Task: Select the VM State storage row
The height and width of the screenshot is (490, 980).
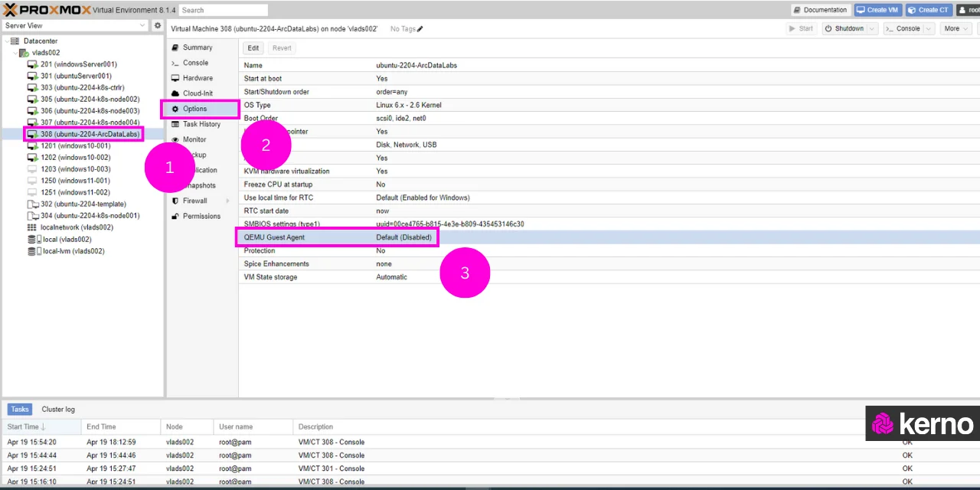Action: pyautogui.click(x=609, y=277)
